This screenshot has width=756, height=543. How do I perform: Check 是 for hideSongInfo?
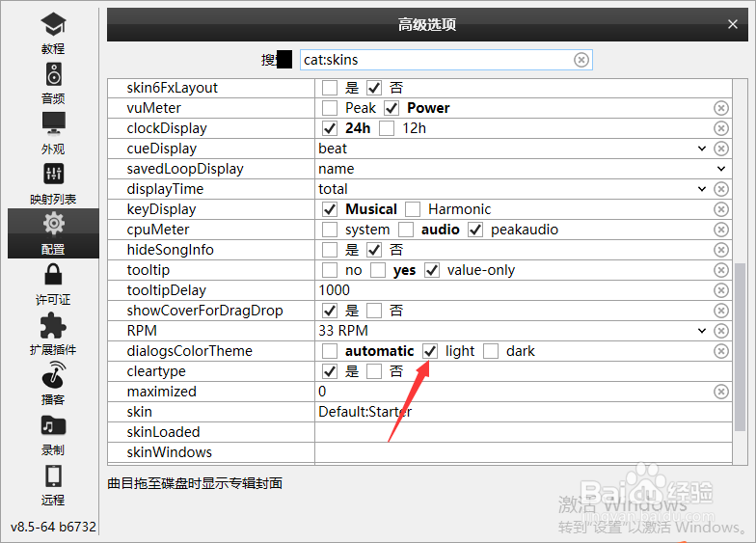pyautogui.click(x=330, y=250)
